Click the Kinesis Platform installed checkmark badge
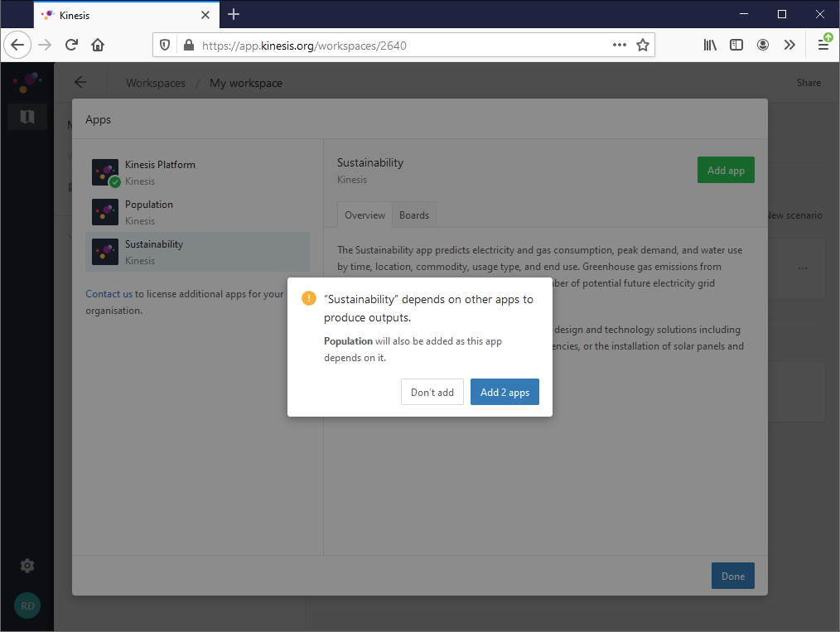 coord(114,182)
